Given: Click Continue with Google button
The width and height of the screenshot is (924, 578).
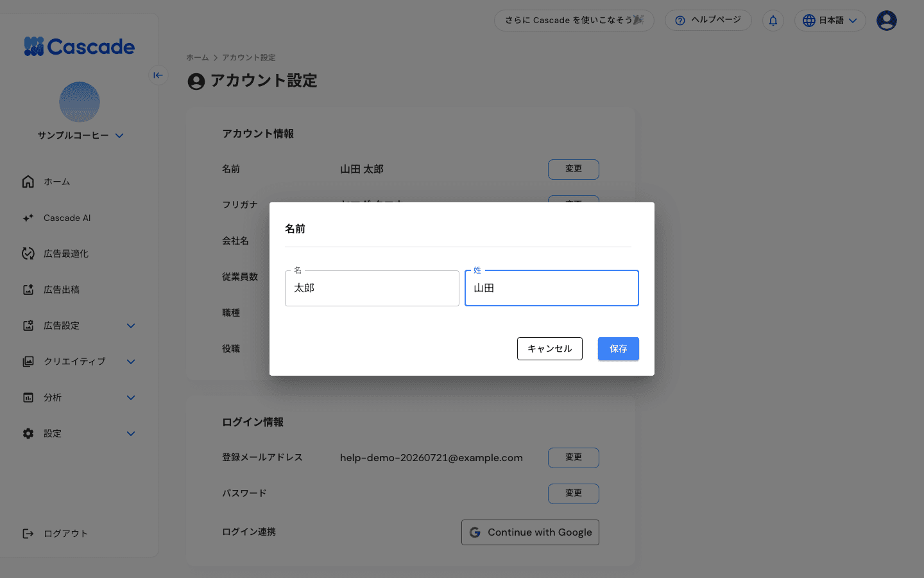Looking at the screenshot, I should [x=530, y=532].
